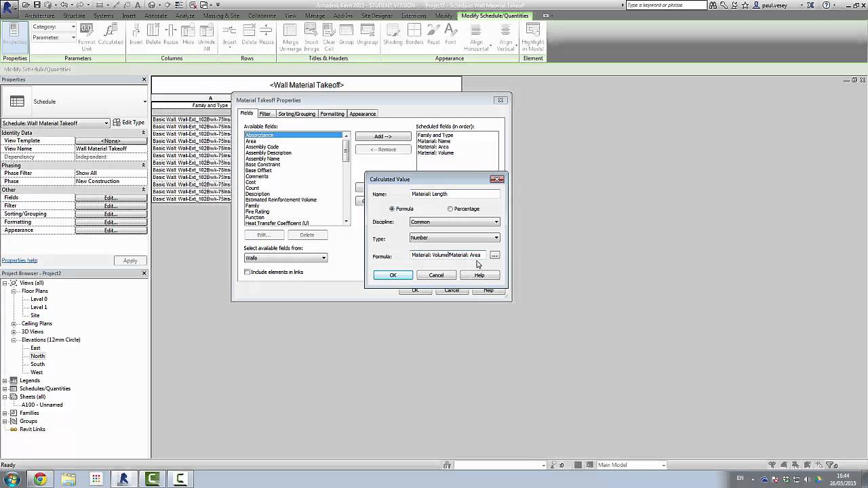Click Cancel in the Calculated Value dialog
The image size is (868, 488).
point(436,275)
